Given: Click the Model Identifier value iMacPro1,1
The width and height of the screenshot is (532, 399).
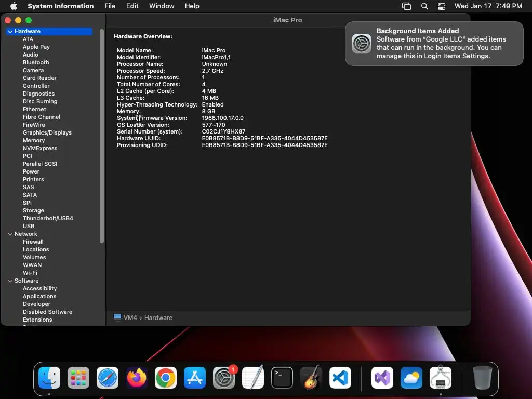Looking at the screenshot, I should pos(216,57).
